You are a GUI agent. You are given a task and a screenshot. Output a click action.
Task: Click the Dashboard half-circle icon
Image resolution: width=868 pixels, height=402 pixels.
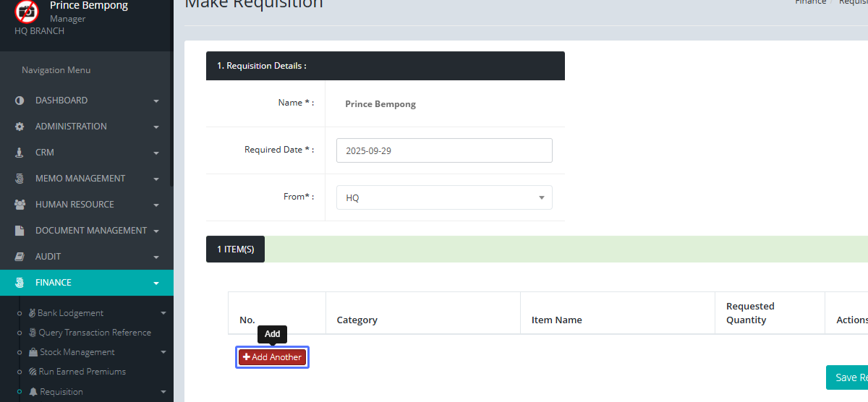[20, 100]
